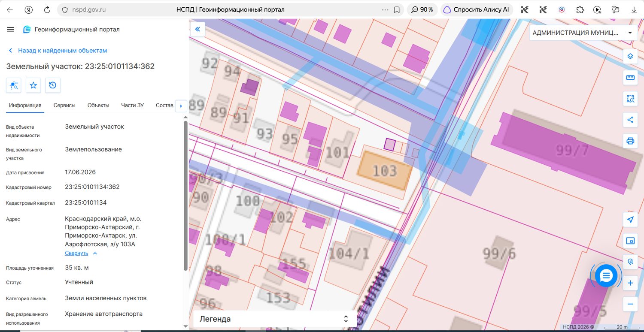
Task: Open the 90 % page zoom control
Action: (x=422, y=9)
